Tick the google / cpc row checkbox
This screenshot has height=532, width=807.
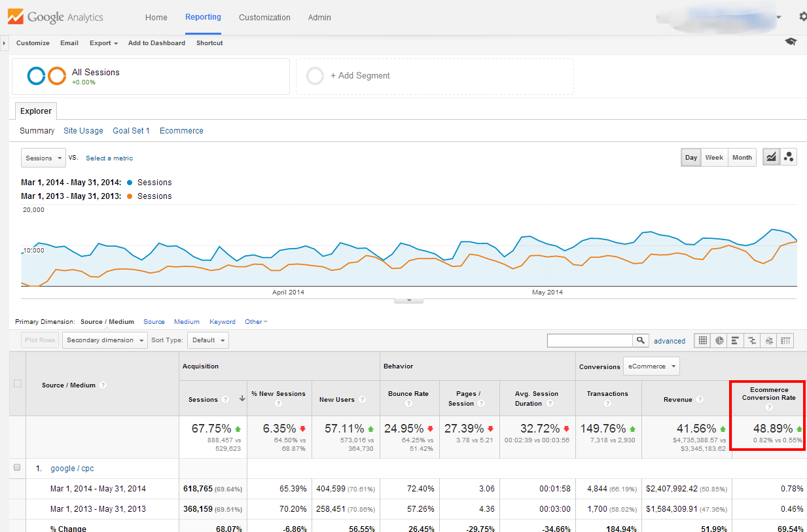18,468
